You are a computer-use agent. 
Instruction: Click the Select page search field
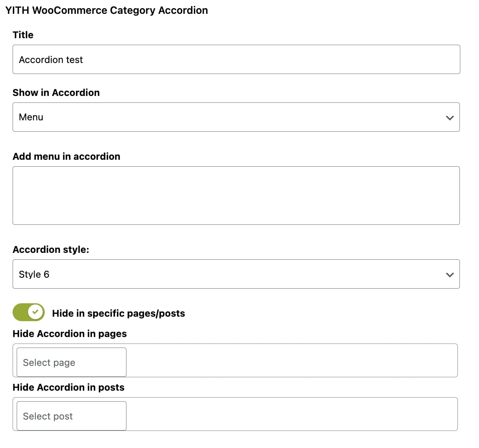click(71, 362)
